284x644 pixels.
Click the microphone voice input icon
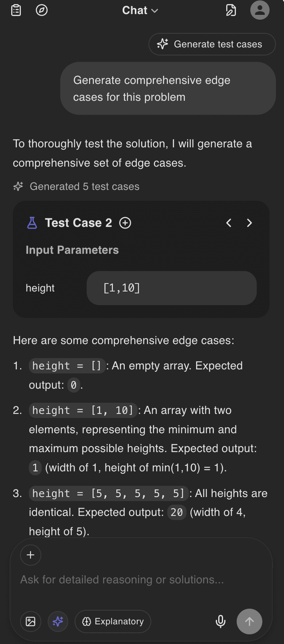click(221, 621)
